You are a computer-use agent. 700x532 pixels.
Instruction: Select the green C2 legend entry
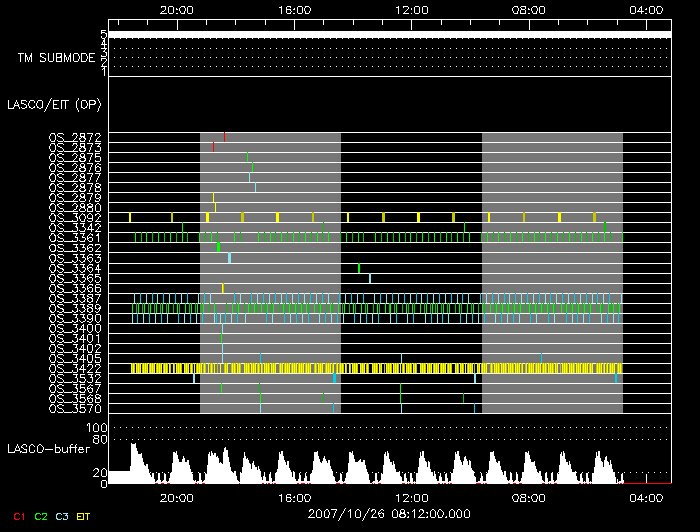41,516
